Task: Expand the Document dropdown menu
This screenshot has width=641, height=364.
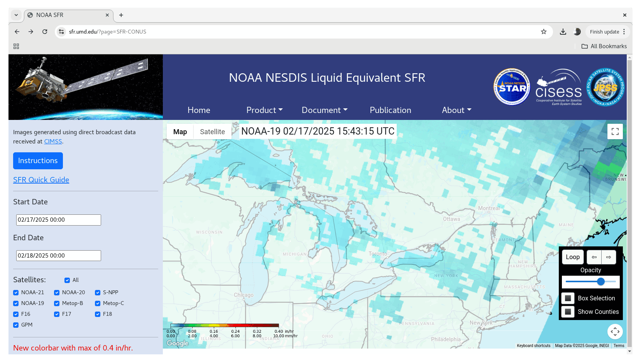Action: 325,110
